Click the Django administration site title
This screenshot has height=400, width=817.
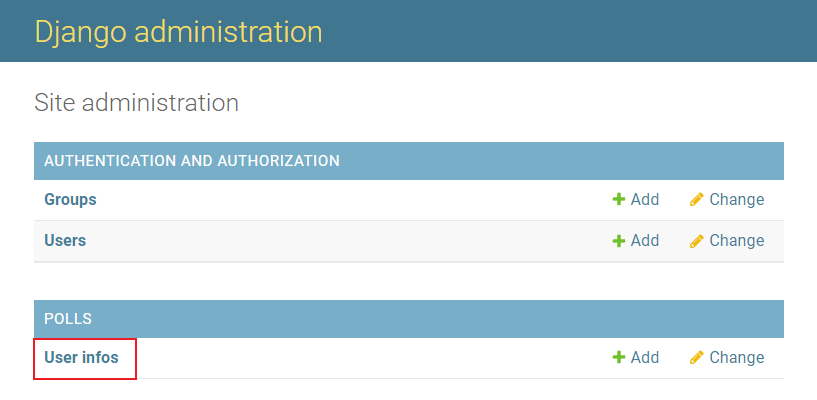click(x=178, y=31)
